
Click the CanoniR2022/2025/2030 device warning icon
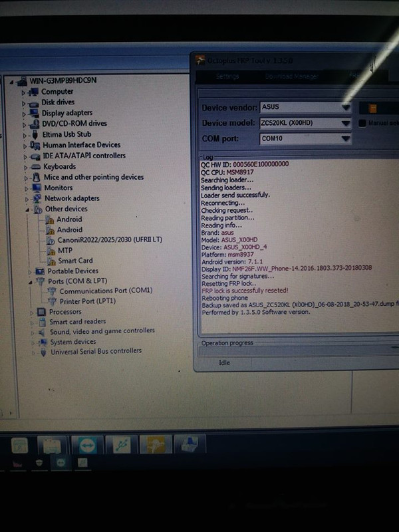[51, 241]
